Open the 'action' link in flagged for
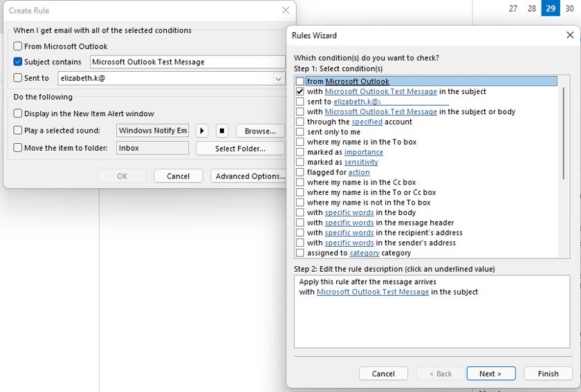This screenshot has height=392, width=581. (359, 172)
